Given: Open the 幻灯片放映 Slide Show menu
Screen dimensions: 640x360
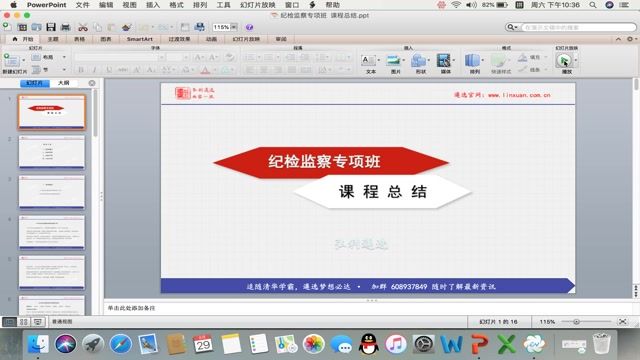Looking at the screenshot, I should tap(258, 5).
